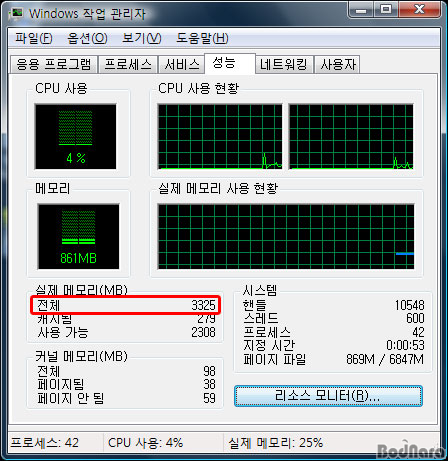Open the 파일(F) menu
Screen dimensions: 448x461
[34, 38]
